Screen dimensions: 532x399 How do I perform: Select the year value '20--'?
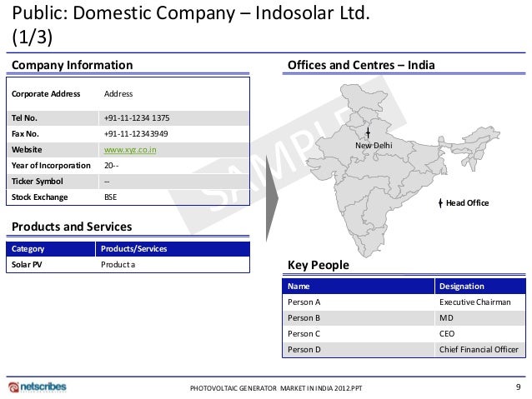[x=111, y=166]
